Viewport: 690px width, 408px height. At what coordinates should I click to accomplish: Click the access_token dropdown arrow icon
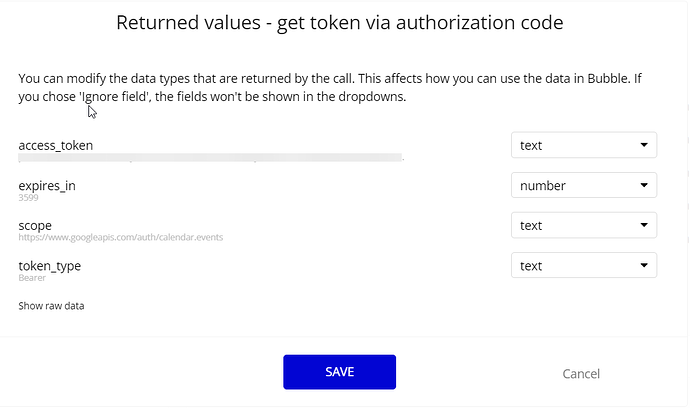tap(643, 145)
